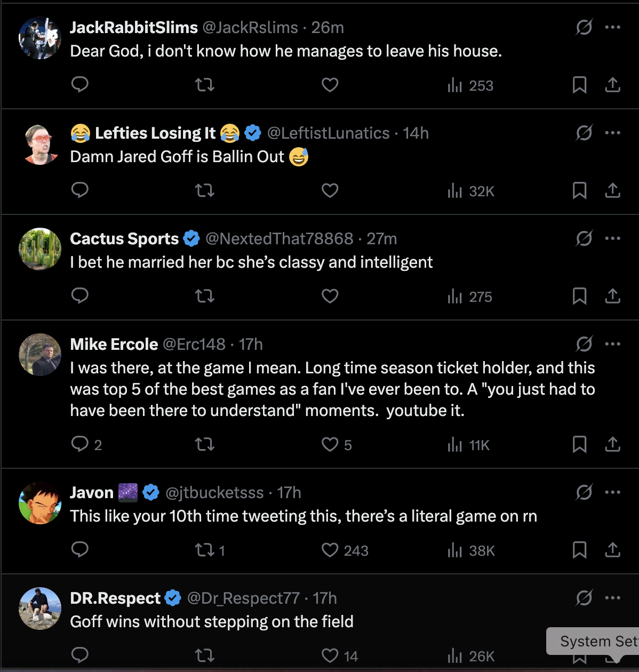Open more options menu on Cactus Sports tweet
The height and width of the screenshot is (672, 639).
pos(613,238)
